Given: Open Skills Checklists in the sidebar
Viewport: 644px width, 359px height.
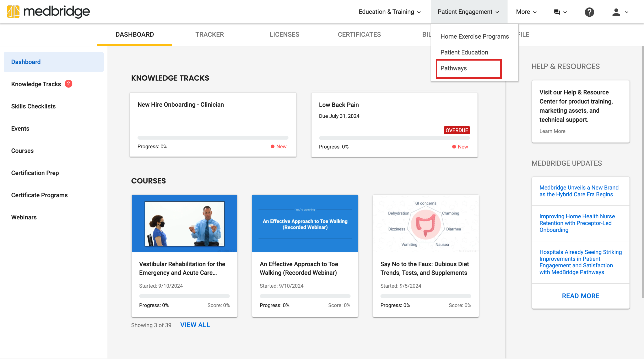Looking at the screenshot, I should coord(33,106).
